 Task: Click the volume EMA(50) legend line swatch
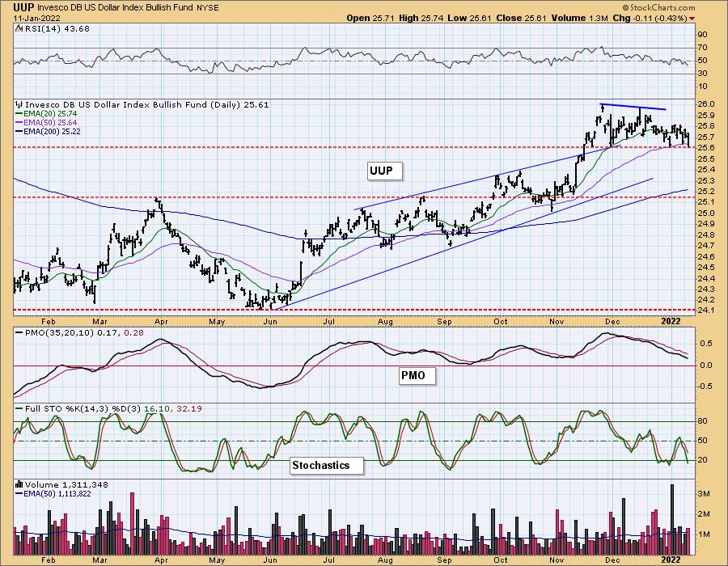pos(19,493)
